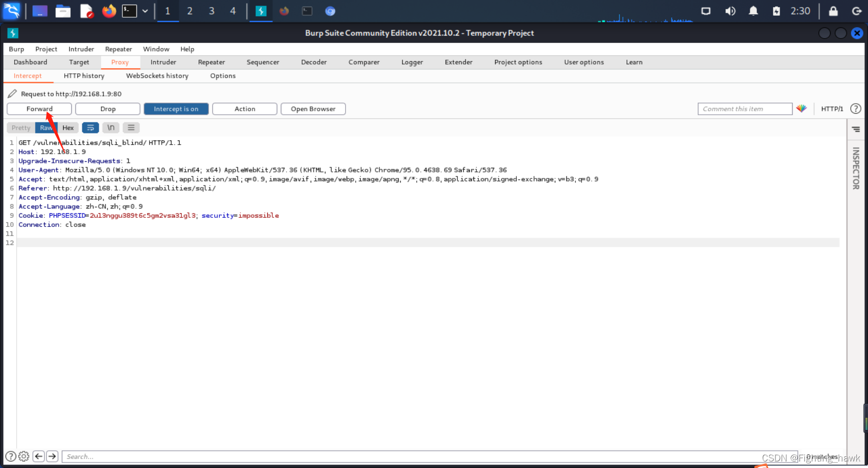Launch Firefox from the top panel
The height and width of the screenshot is (468, 868).
(x=109, y=11)
